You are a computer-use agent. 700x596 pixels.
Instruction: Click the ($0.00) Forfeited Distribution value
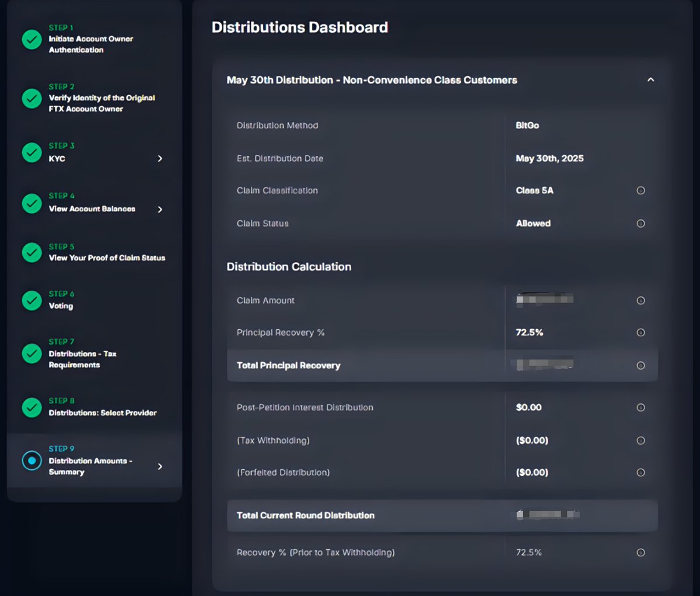coord(532,473)
